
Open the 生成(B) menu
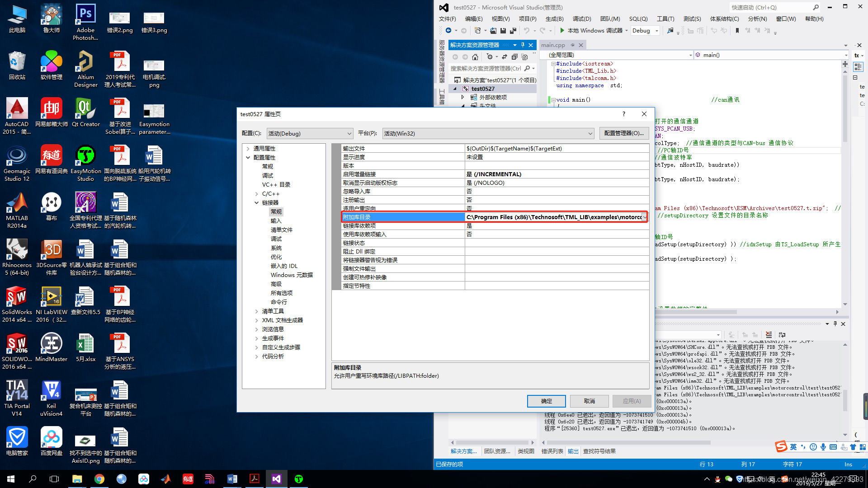pos(554,19)
